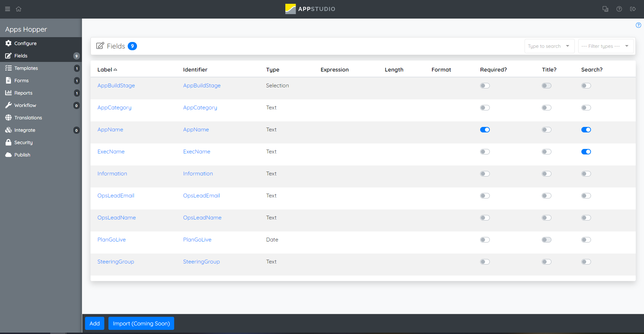Select Fields in the sidebar

41,56
